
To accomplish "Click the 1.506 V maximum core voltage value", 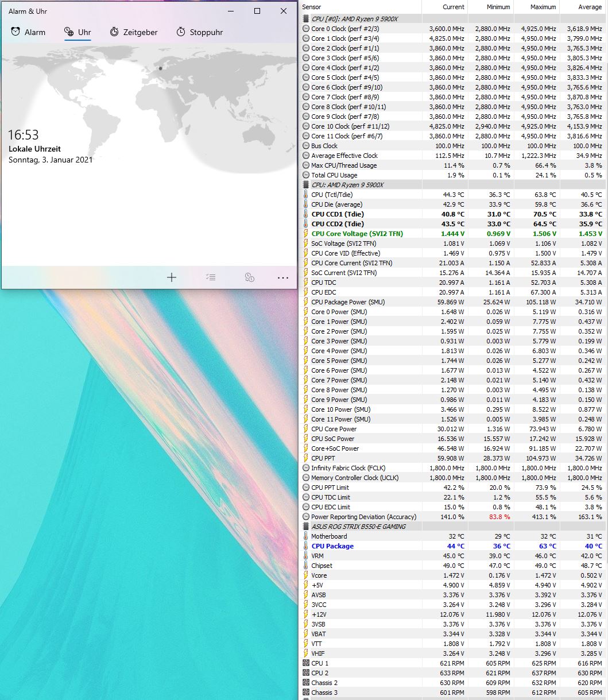I will coord(545,234).
